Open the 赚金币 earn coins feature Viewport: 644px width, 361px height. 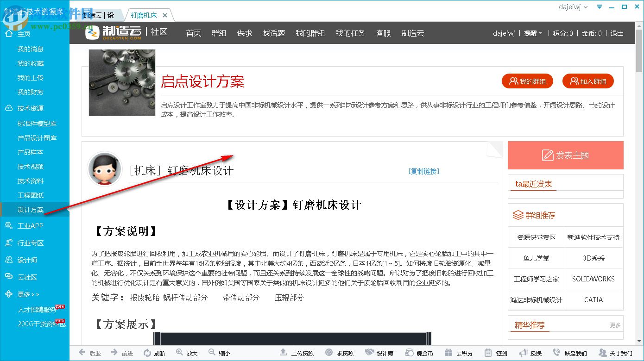point(408,353)
